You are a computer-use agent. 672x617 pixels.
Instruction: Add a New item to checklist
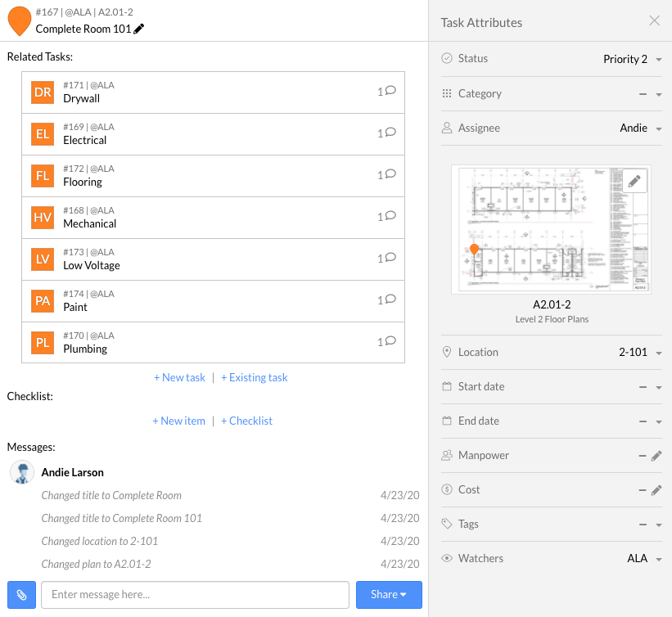[x=178, y=421]
